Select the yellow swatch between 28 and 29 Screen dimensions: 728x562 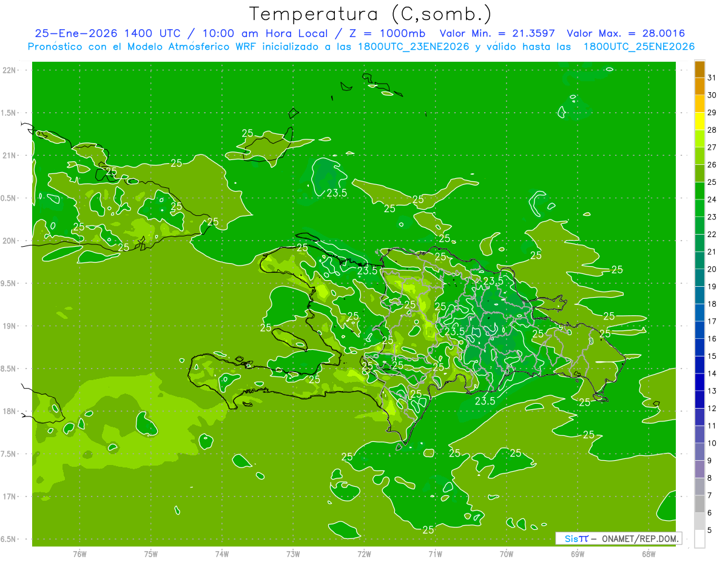coord(699,121)
